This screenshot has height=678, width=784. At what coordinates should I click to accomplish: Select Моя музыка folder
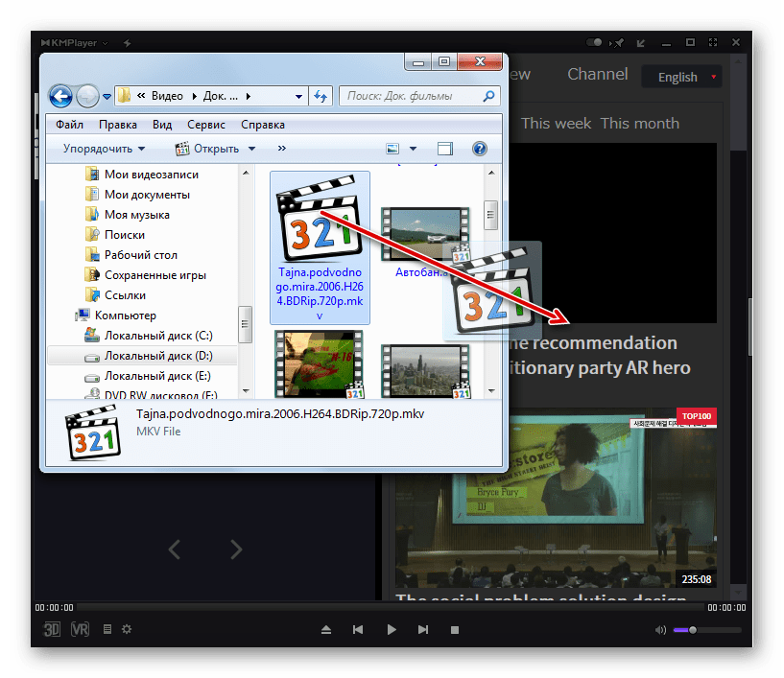tap(128, 215)
